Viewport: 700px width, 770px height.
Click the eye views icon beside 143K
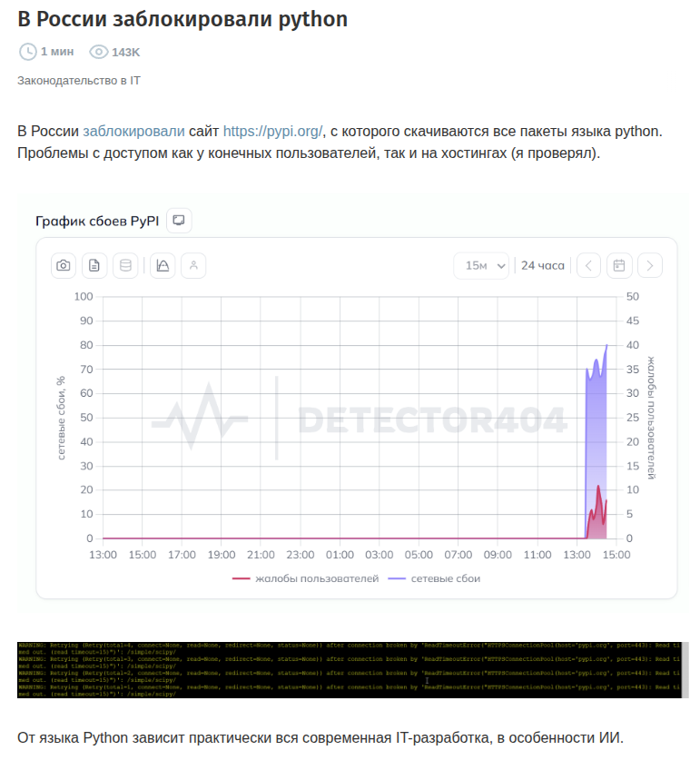99,52
